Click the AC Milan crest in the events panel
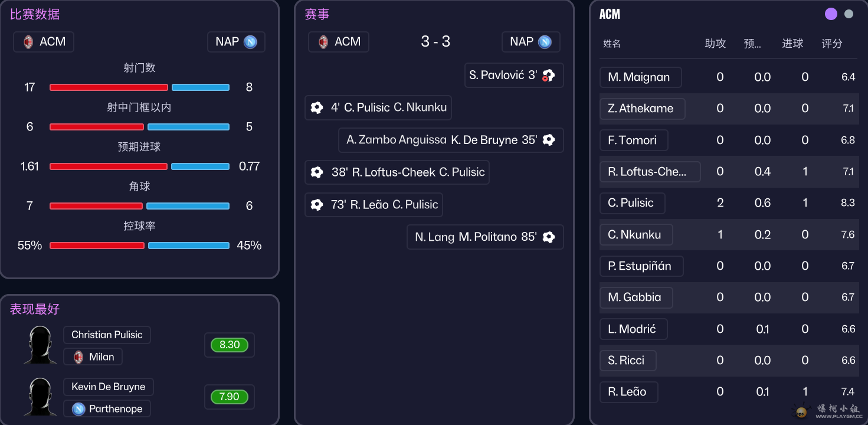868x425 pixels. click(323, 42)
